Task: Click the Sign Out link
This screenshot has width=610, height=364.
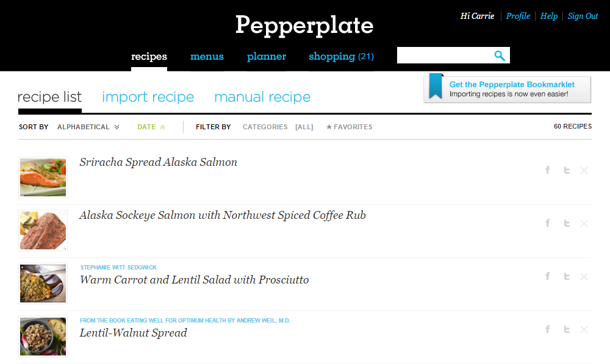Action: [583, 16]
